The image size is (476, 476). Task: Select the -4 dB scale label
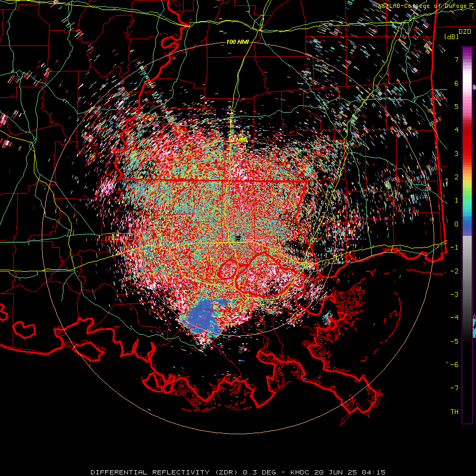click(454, 317)
